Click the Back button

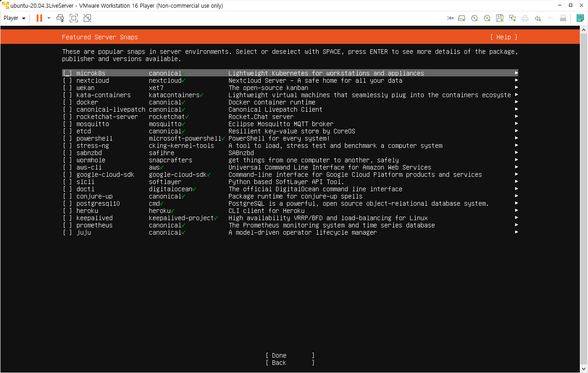point(290,363)
